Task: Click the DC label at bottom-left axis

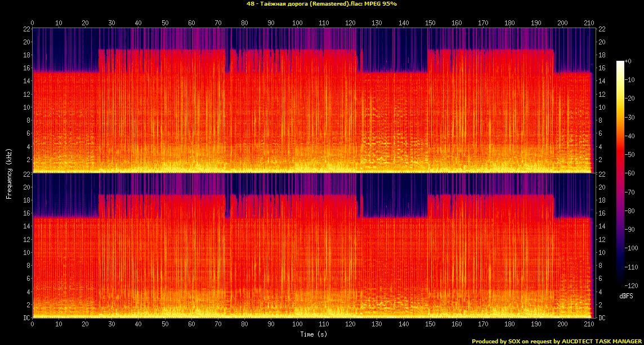Action: 26,318
